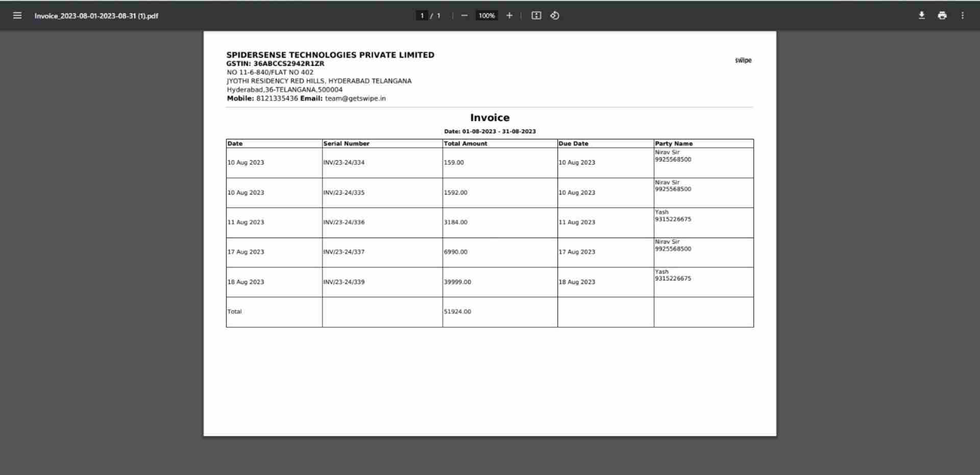Viewport: 980px width, 475px height.
Task: Click the amount 39999.00
Action: [457, 282]
